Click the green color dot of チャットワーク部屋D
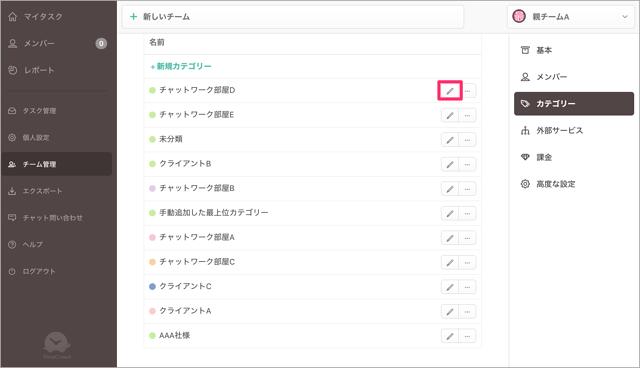This screenshot has width=640, height=368. 152,90
